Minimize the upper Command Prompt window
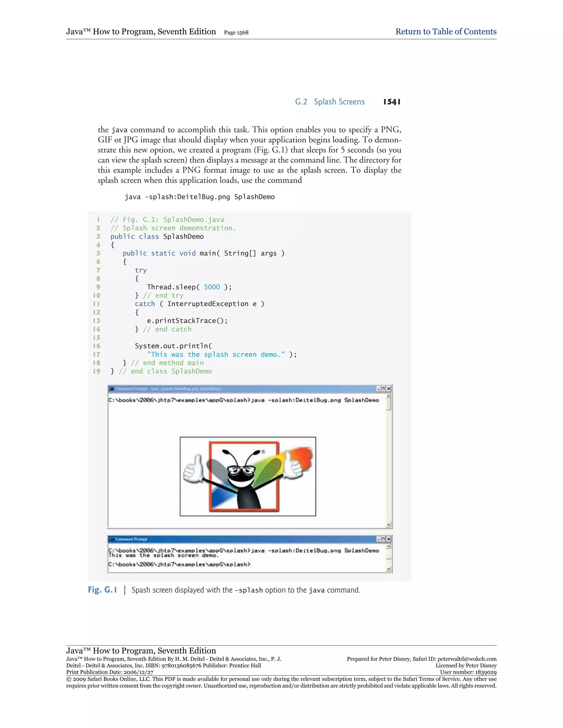The height and width of the screenshot is (728, 563). [379, 389]
